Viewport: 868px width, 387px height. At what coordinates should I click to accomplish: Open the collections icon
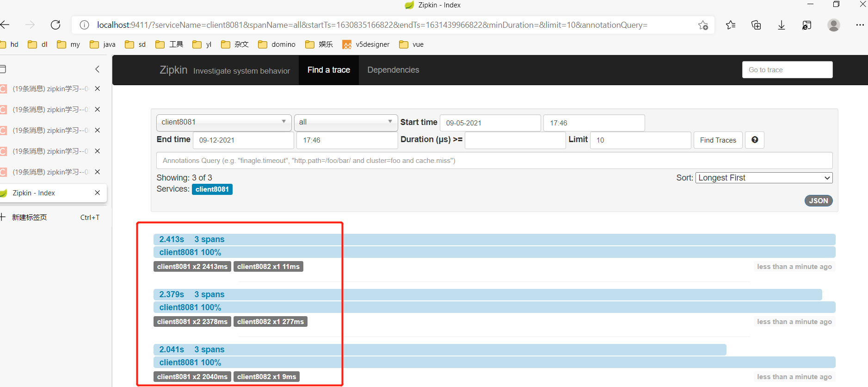[x=756, y=25]
